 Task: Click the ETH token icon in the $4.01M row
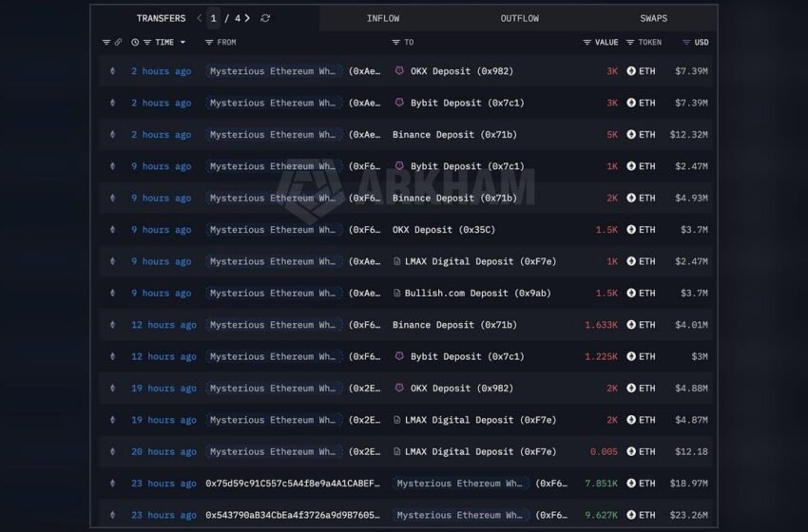point(631,325)
